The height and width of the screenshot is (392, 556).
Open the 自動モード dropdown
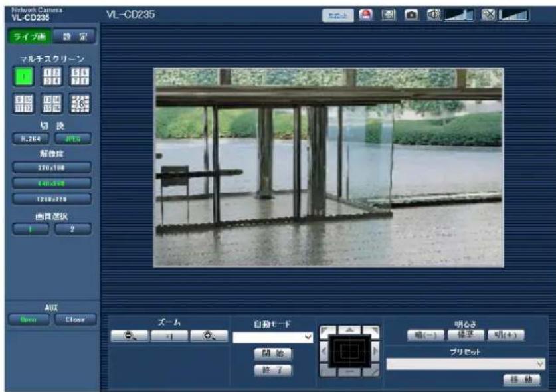[x=272, y=337]
